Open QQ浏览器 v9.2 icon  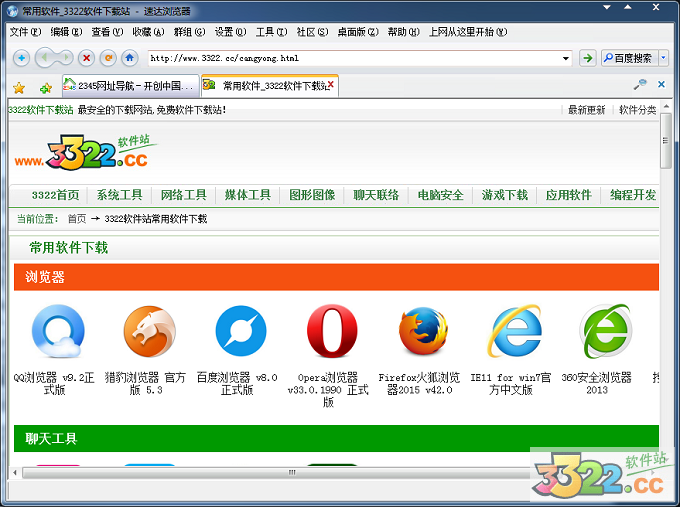point(58,331)
